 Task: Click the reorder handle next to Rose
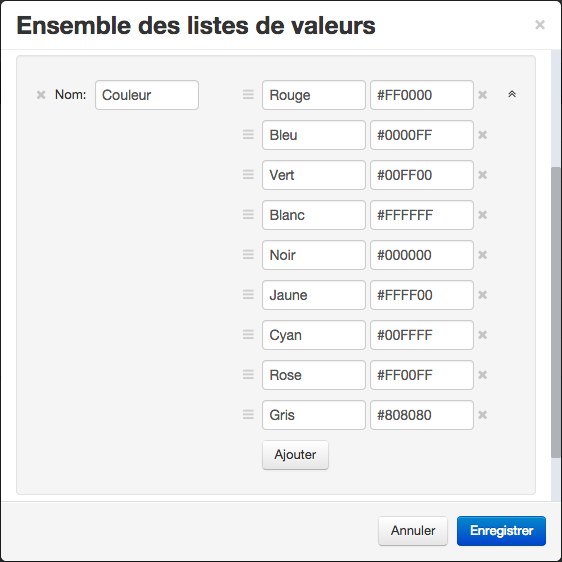click(x=248, y=375)
